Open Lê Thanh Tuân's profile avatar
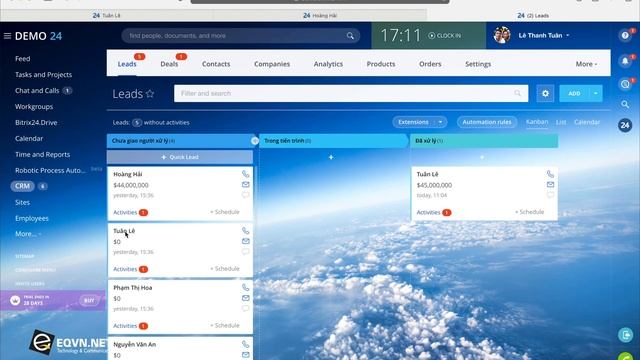Viewport: 640px width, 360px height. (502, 36)
